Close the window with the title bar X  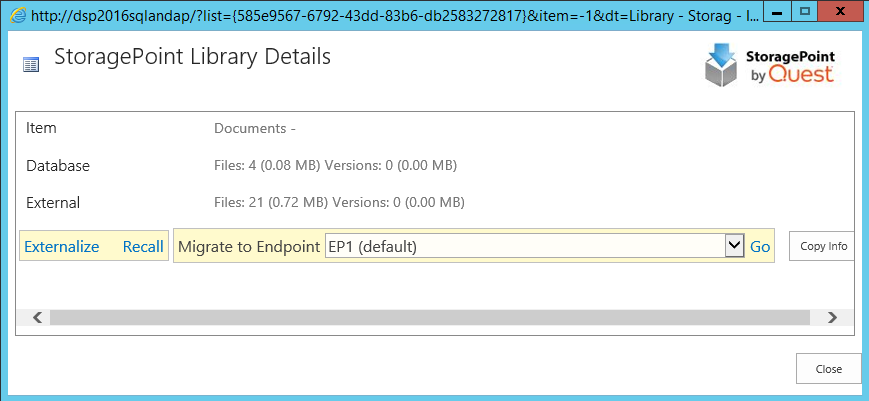(x=845, y=16)
